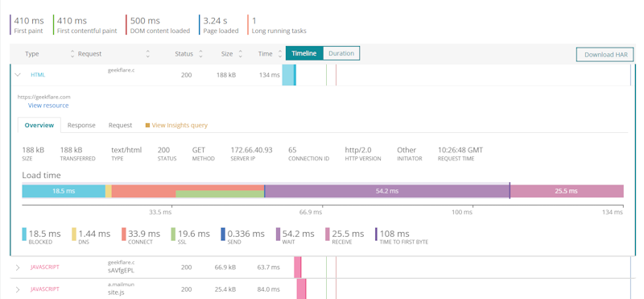The image size is (644, 299).
Task: Click the SSL legend color marker
Action: tap(173, 235)
